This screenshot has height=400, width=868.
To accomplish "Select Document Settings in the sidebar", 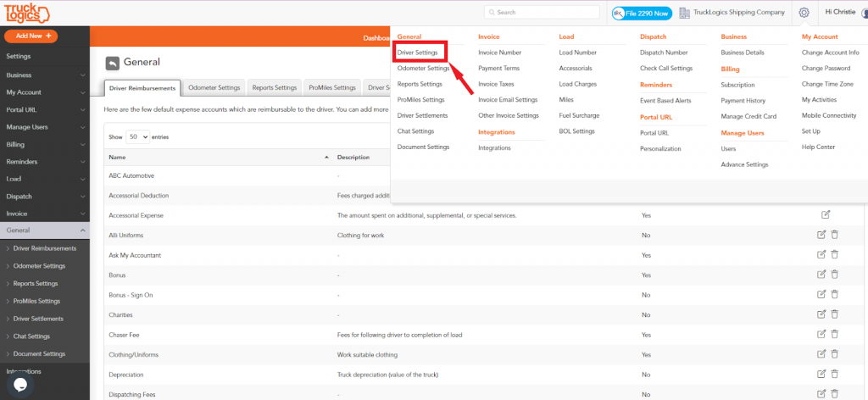I will point(39,354).
